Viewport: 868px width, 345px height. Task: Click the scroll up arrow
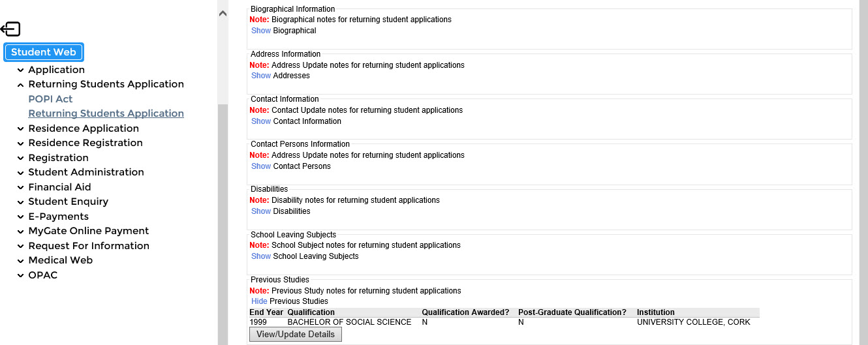pyautogui.click(x=223, y=13)
